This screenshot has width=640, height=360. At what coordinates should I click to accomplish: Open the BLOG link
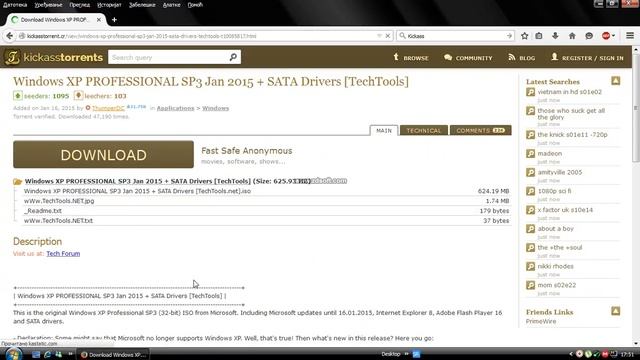[521, 58]
